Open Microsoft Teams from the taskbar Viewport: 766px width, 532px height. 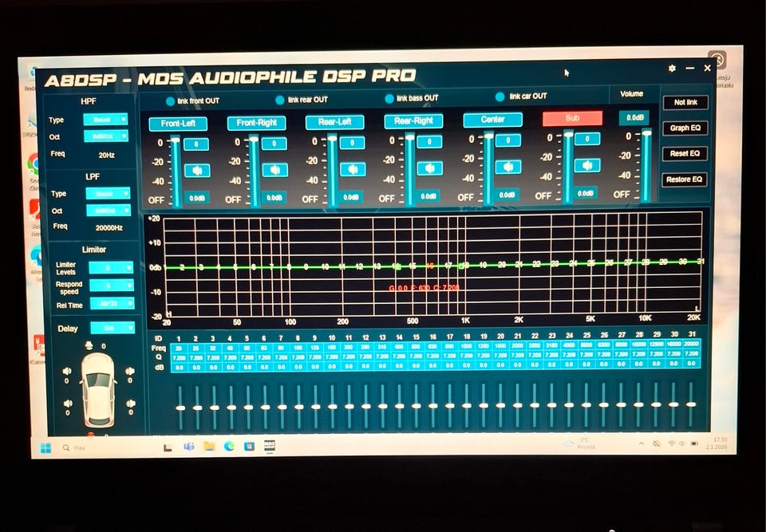(188, 447)
